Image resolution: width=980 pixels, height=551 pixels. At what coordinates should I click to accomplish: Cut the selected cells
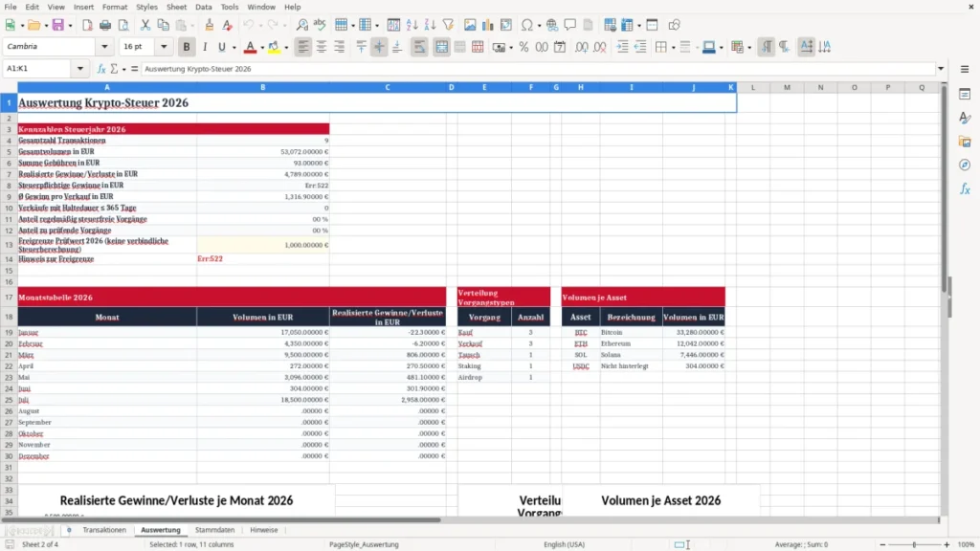click(x=145, y=25)
